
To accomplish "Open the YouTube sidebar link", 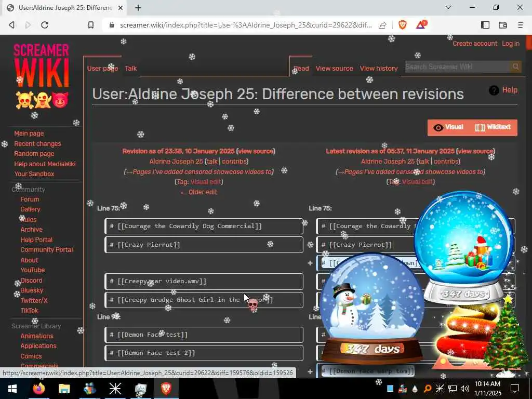I will click(33, 270).
